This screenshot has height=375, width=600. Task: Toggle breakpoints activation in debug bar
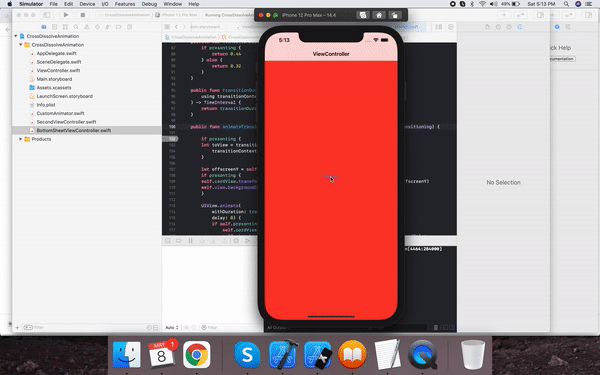179,241
